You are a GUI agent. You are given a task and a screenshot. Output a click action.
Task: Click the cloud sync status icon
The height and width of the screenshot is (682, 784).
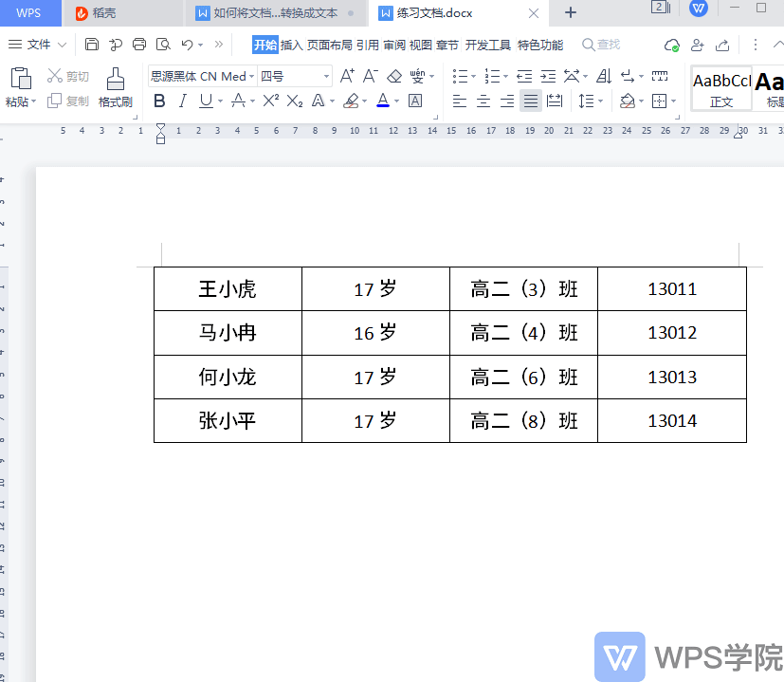click(671, 45)
